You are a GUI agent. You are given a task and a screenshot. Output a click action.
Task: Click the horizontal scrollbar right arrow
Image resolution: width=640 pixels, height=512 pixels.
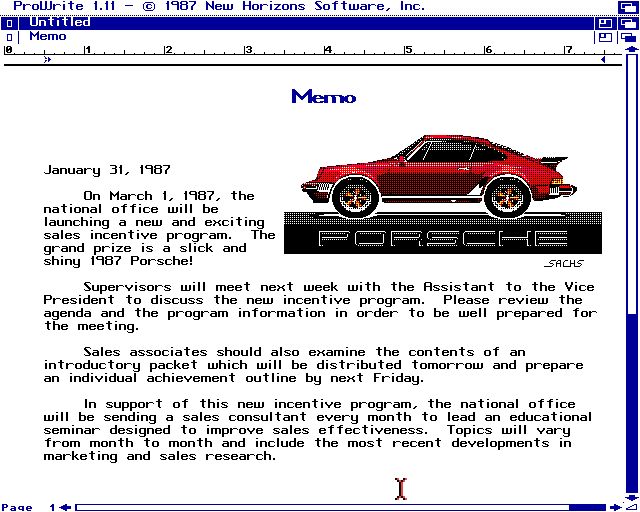point(615,507)
